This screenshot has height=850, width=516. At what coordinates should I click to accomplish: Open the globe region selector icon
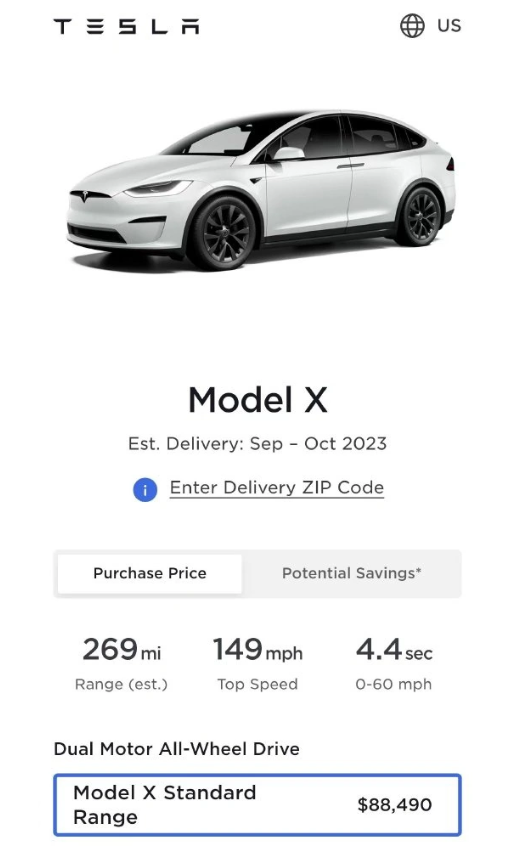tap(412, 25)
